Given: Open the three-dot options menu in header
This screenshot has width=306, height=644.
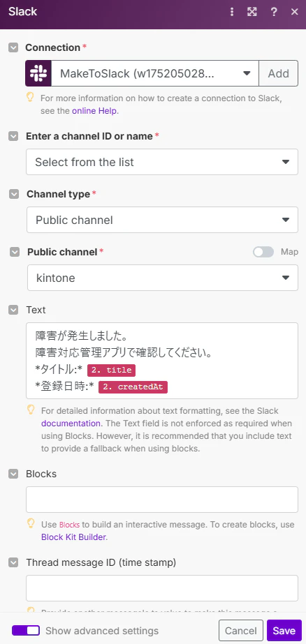Looking at the screenshot, I should (232, 11).
